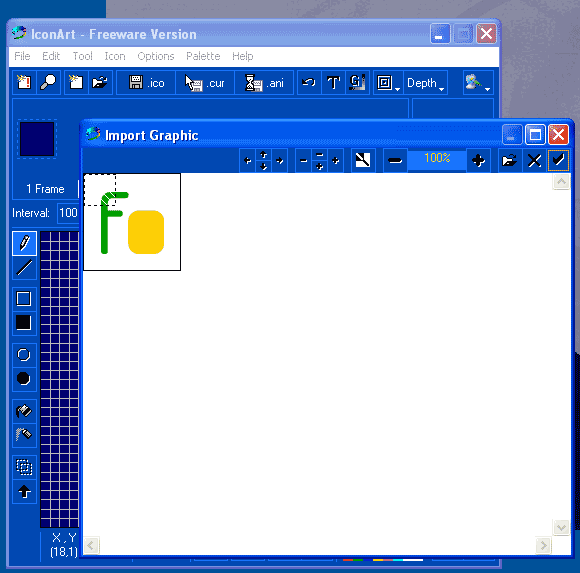Confirm import with the checkmark button
The image size is (580, 573).
(x=558, y=161)
